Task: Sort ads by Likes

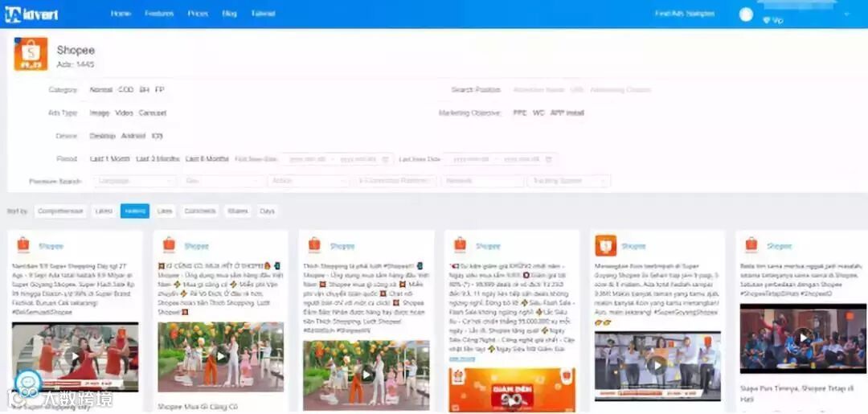Action: click(x=165, y=211)
